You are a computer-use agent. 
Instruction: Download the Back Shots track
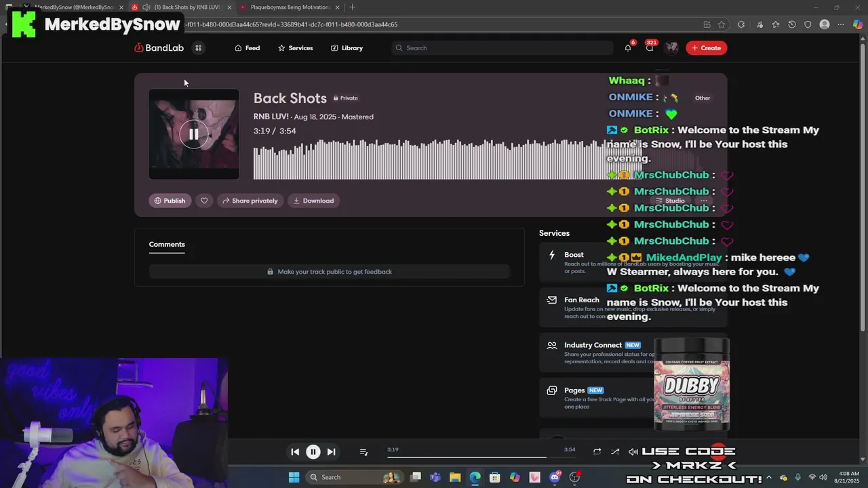click(313, 201)
